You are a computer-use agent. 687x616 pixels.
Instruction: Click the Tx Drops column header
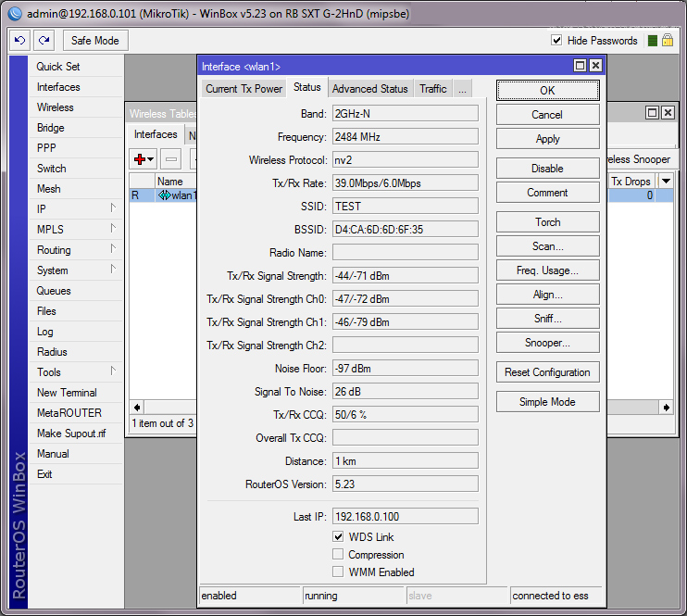pos(631,181)
